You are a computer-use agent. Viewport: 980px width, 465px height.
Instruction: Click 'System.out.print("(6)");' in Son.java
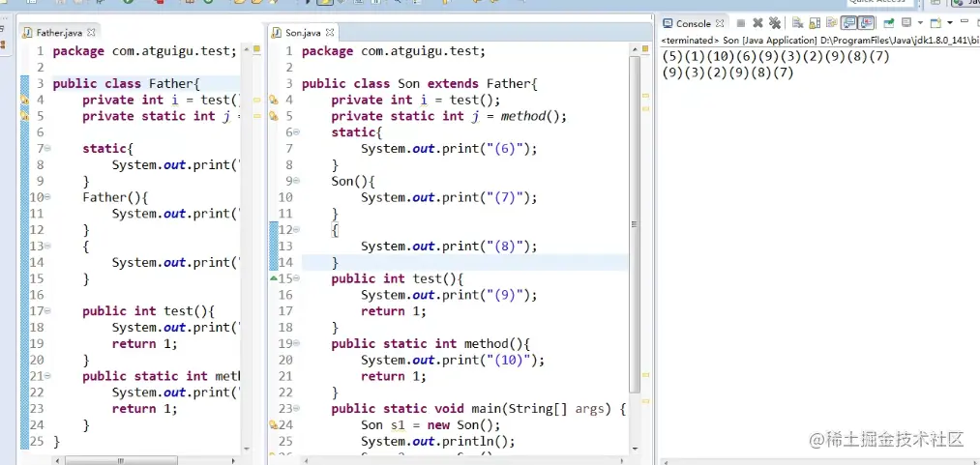[449, 149]
